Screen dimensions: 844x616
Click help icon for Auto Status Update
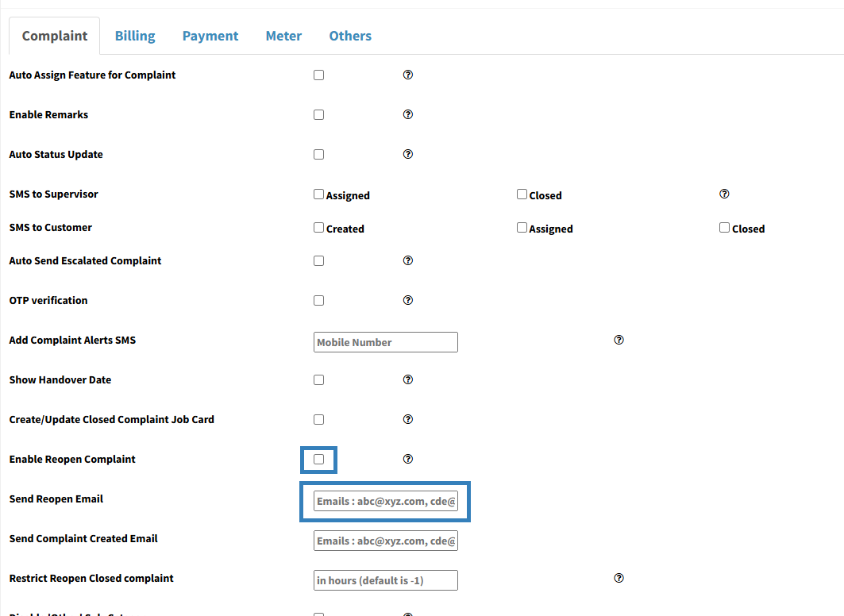[x=408, y=154]
